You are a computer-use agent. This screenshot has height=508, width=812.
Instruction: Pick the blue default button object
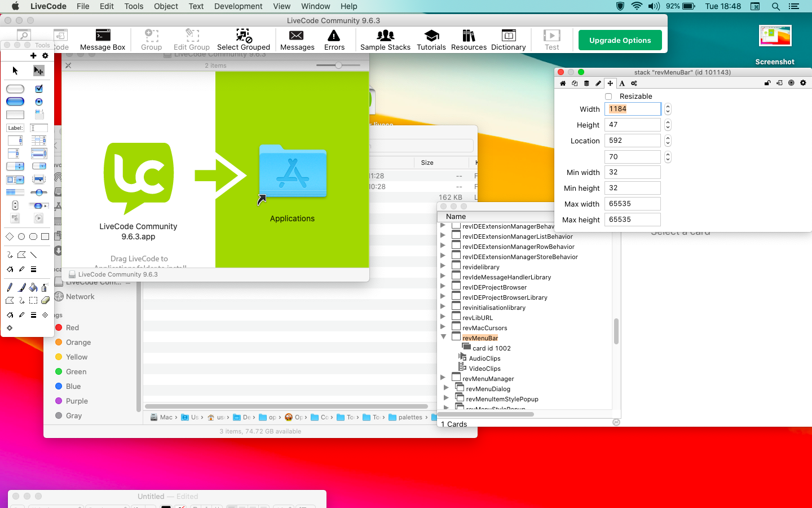tap(15, 102)
